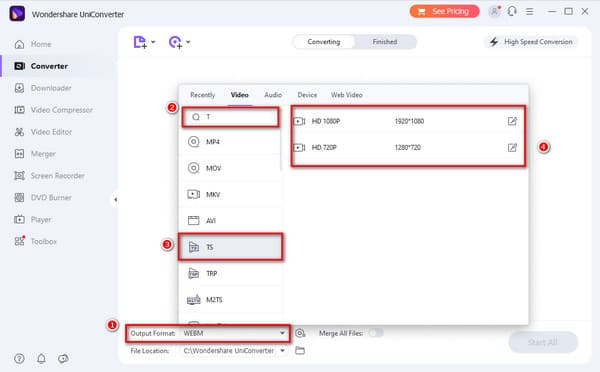This screenshot has width=600, height=372.
Task: Open the user account icon
Action: click(494, 11)
